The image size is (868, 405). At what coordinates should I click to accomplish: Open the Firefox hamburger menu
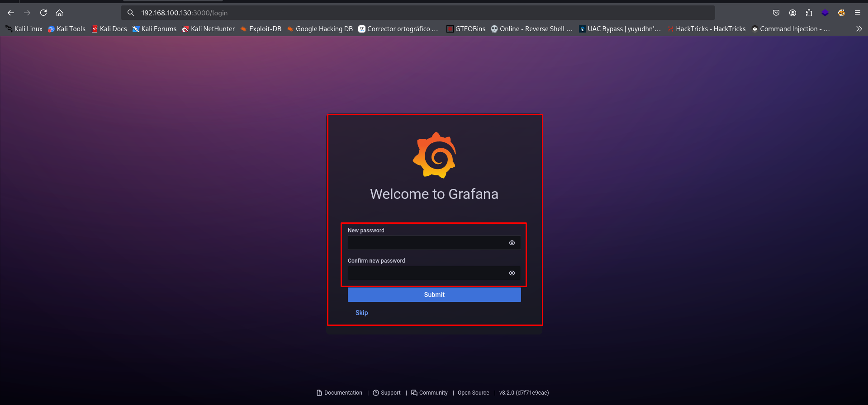(858, 13)
